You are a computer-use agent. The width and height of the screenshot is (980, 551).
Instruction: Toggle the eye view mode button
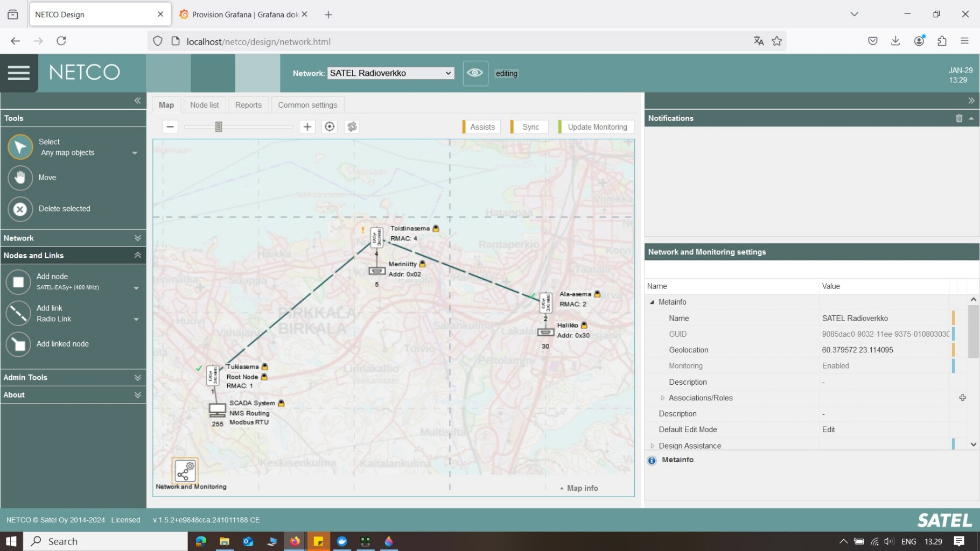[475, 73]
